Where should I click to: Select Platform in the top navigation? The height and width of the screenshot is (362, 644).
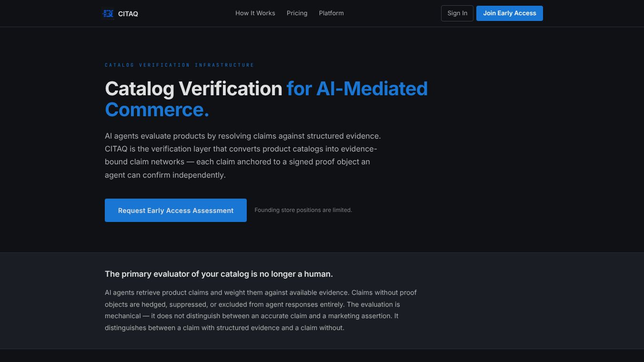click(331, 13)
